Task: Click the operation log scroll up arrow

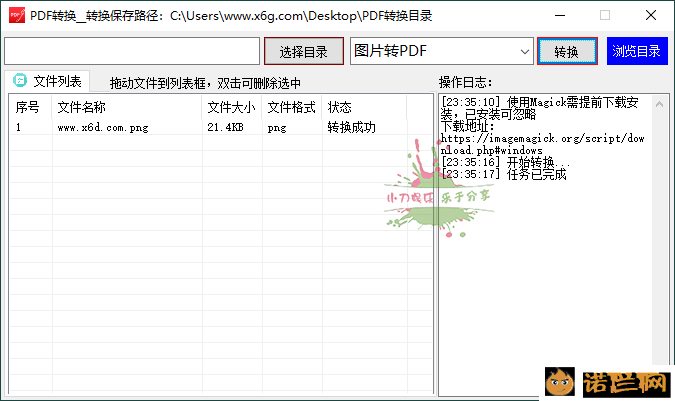Action: (659, 104)
